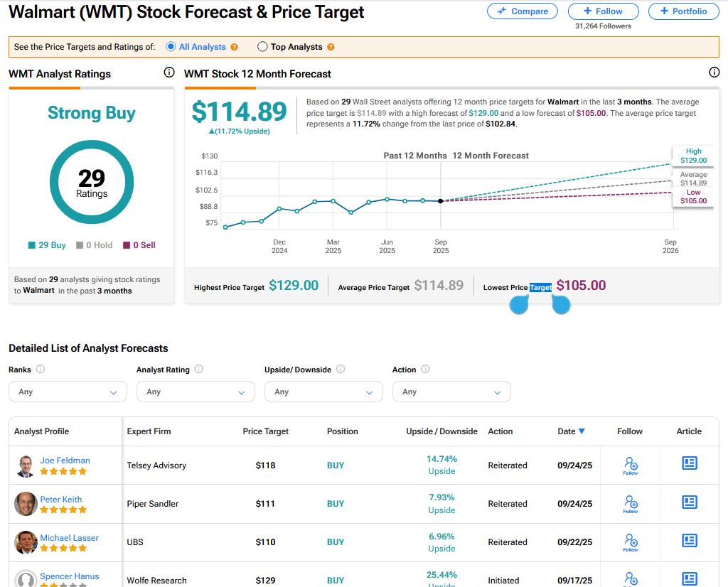Click the help icon next to Top Analysts
This screenshot has height=587, width=728.
tap(331, 47)
